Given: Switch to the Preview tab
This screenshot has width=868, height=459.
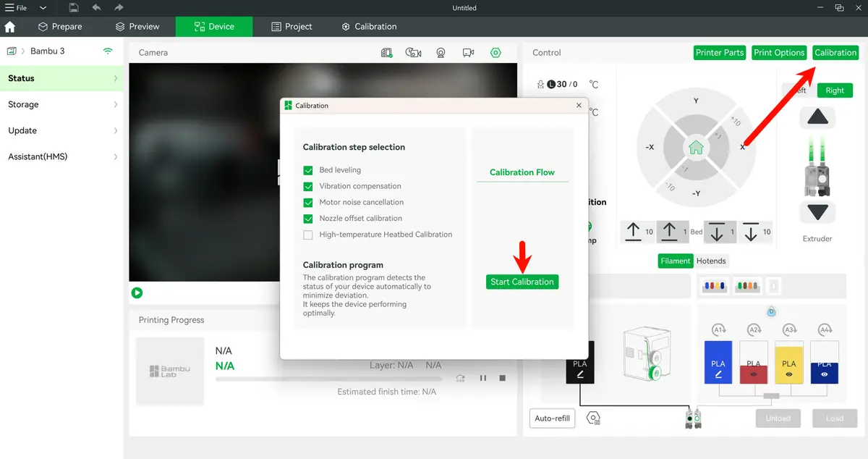Looking at the screenshot, I should point(137,27).
